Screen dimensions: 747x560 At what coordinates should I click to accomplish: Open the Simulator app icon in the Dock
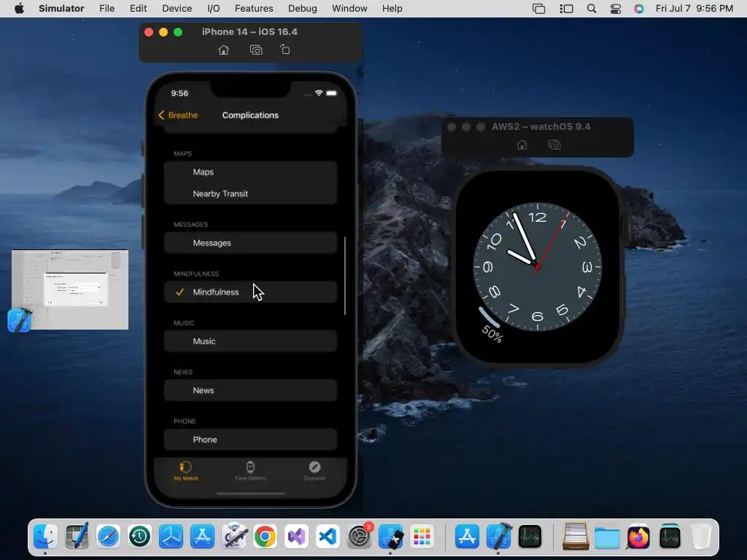click(x=391, y=537)
